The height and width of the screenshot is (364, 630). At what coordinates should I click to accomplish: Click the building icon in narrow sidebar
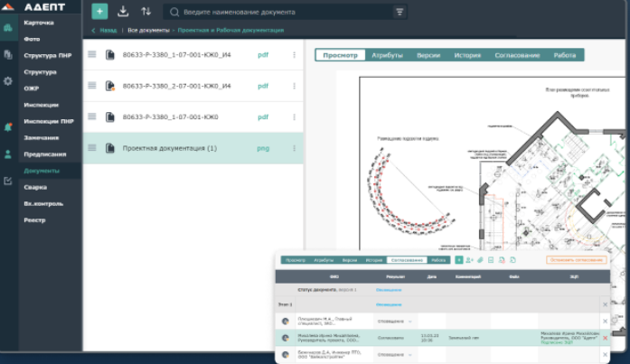point(8,28)
